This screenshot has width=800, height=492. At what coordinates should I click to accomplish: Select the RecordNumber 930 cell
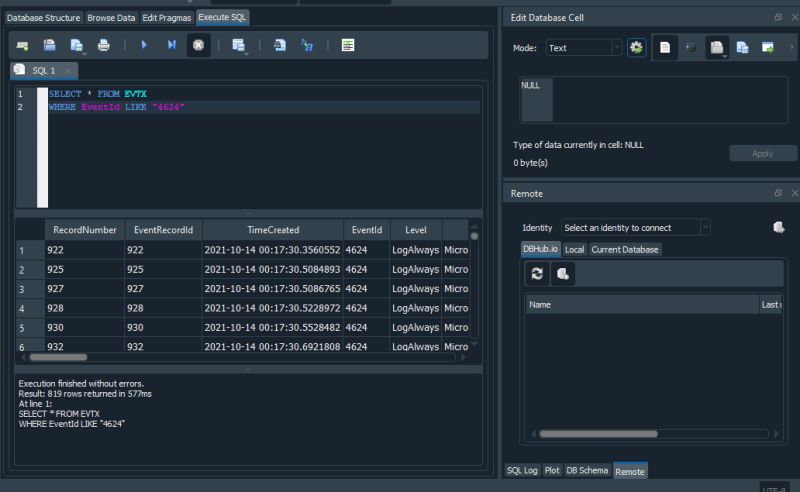(85, 328)
